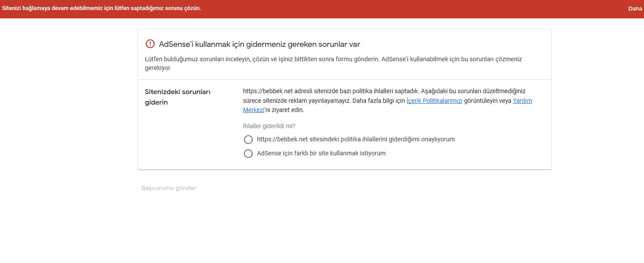Screen dimensions: 644x263
Task: Click the 'Sitenizdeki sorunları giderin' section label
Action: pos(178,97)
